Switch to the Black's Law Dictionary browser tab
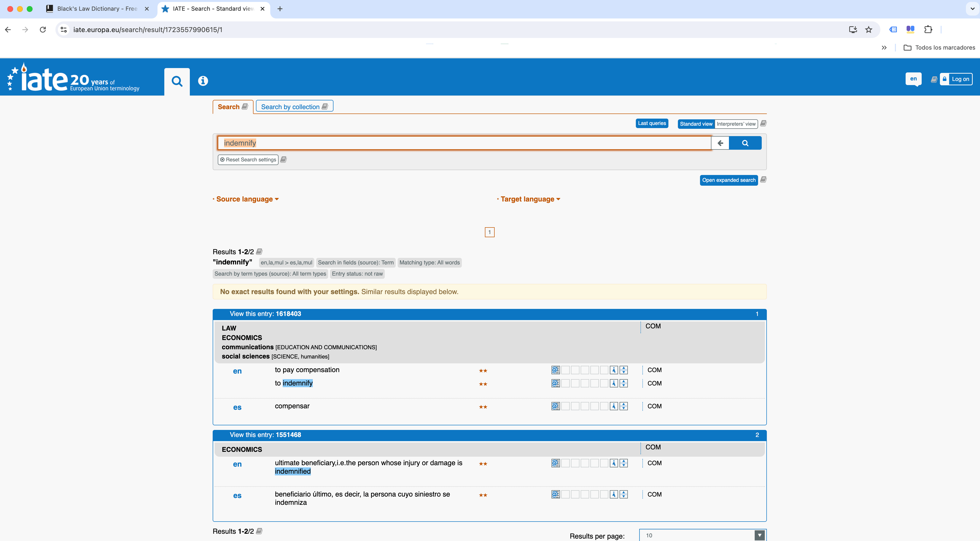The image size is (980, 541). pyautogui.click(x=97, y=9)
